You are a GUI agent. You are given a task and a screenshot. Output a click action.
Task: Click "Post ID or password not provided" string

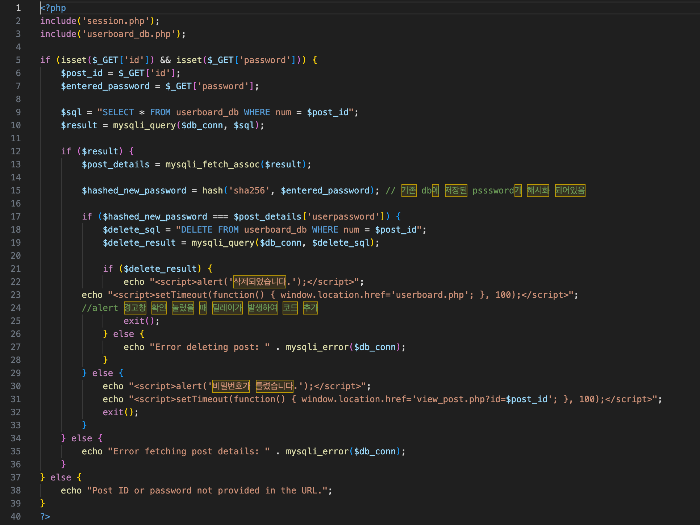[208, 491]
